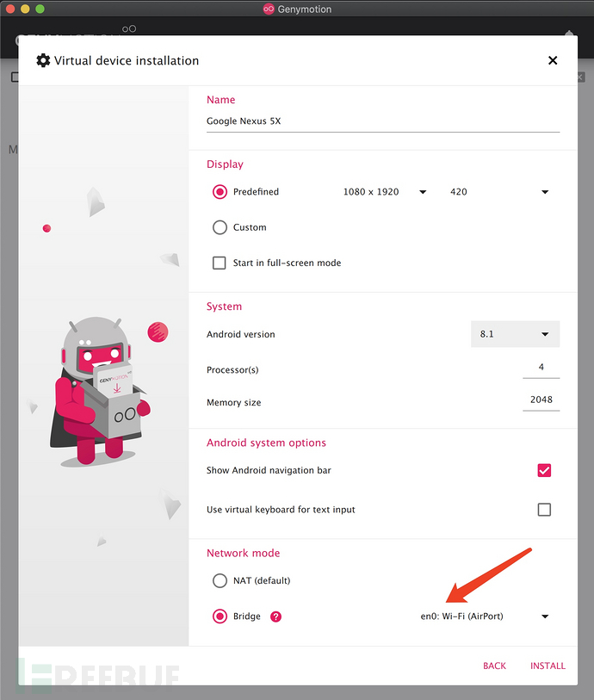The width and height of the screenshot is (594, 700).
Task: Click the macOS green zoom window button
Action: (x=40, y=9)
